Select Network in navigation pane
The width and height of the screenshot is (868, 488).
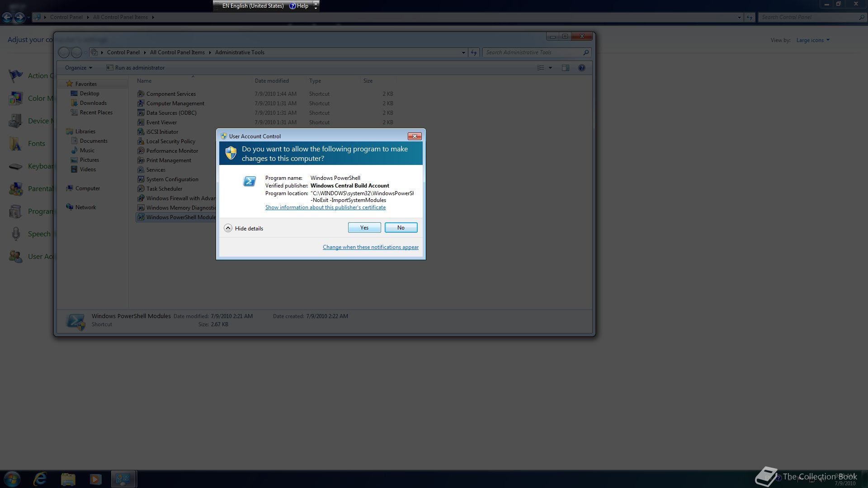(85, 207)
